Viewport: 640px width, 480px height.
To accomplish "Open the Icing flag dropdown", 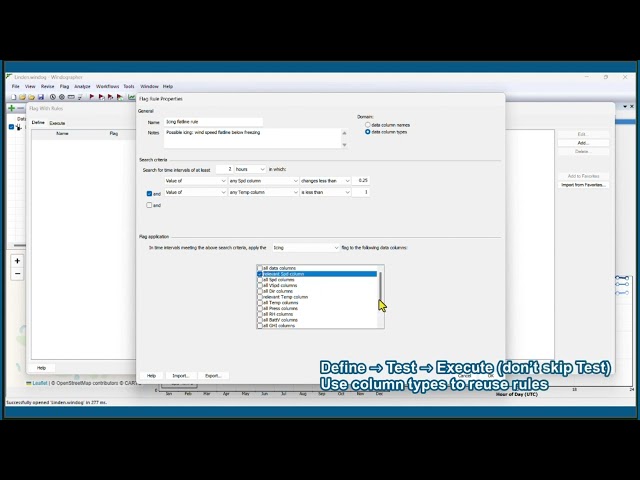I will (306, 248).
